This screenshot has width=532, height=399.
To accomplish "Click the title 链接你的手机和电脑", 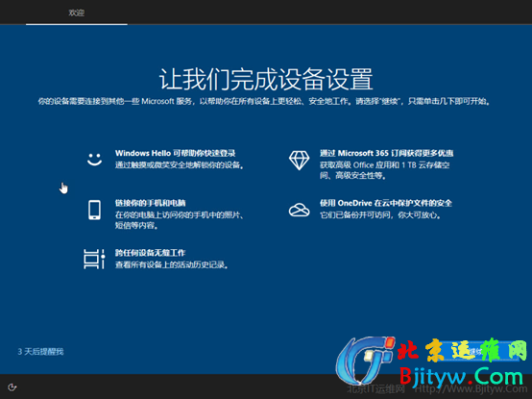I will pyautogui.click(x=151, y=203).
